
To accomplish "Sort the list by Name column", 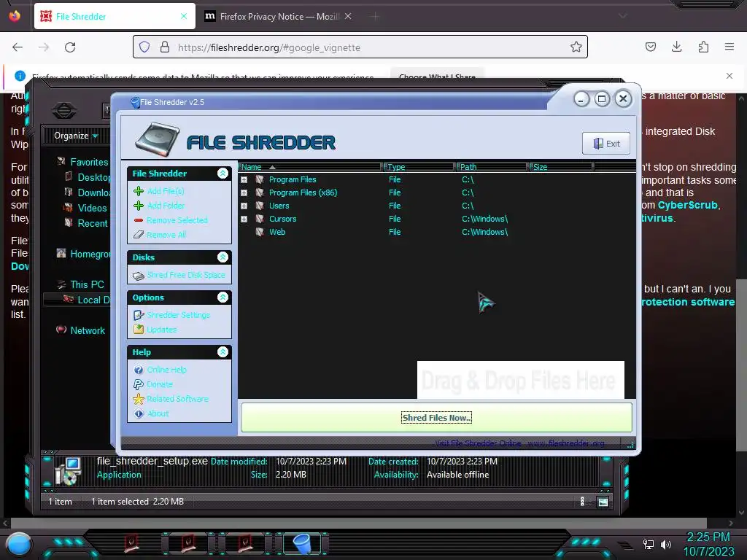I will pos(310,167).
